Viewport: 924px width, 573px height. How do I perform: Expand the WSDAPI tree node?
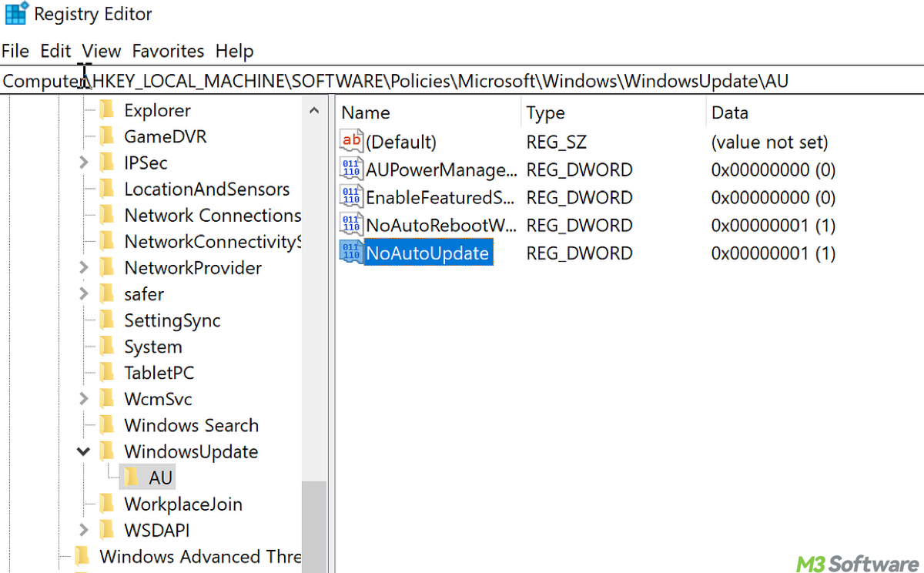click(x=84, y=530)
